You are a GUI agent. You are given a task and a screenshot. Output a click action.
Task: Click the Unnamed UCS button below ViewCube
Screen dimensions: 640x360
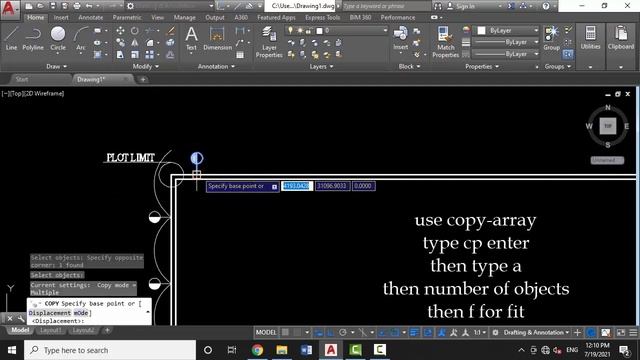[x=607, y=160]
